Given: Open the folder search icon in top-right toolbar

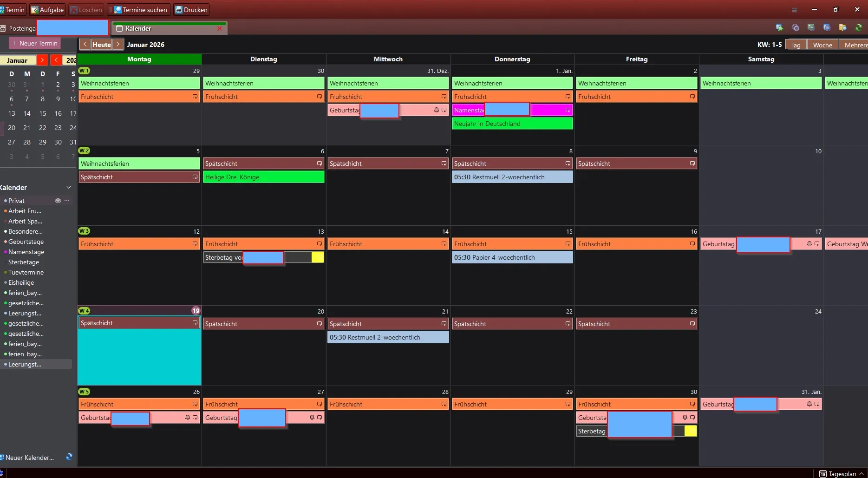Looking at the screenshot, I should click(x=842, y=28).
